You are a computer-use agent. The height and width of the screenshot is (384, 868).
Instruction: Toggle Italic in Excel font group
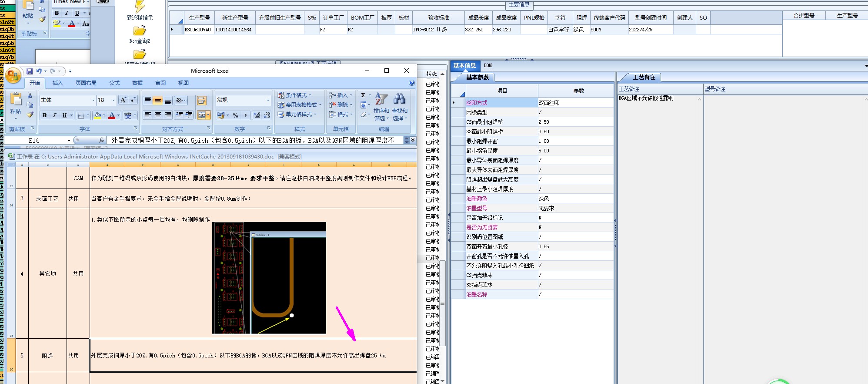54,115
